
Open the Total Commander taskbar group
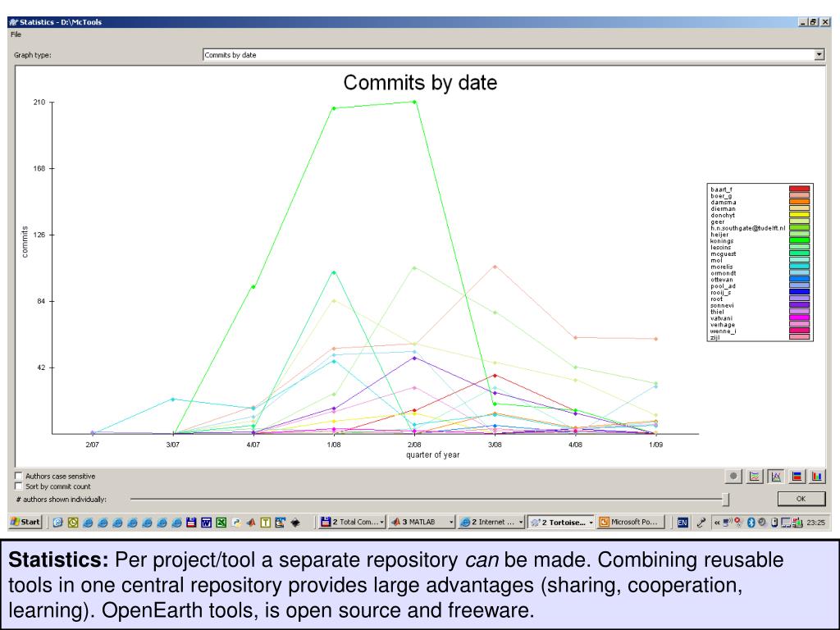coord(351,522)
